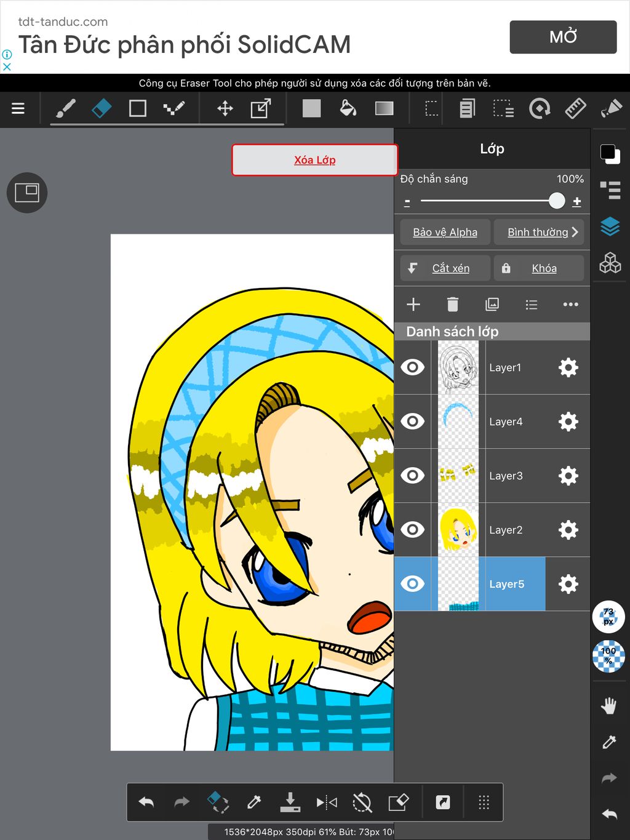Open the copy/paste documents icon
This screenshot has height=840, width=630.
[x=468, y=109]
